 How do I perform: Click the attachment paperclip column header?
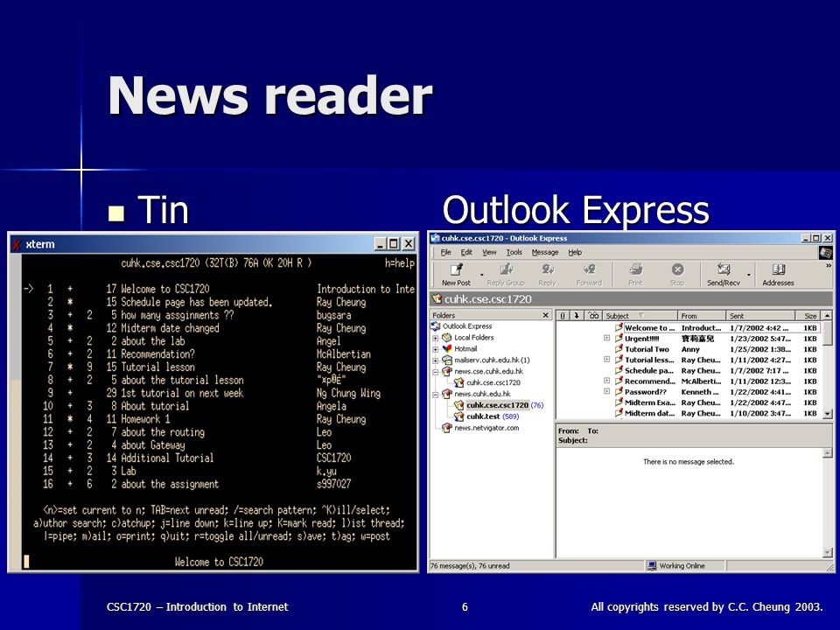(x=563, y=316)
